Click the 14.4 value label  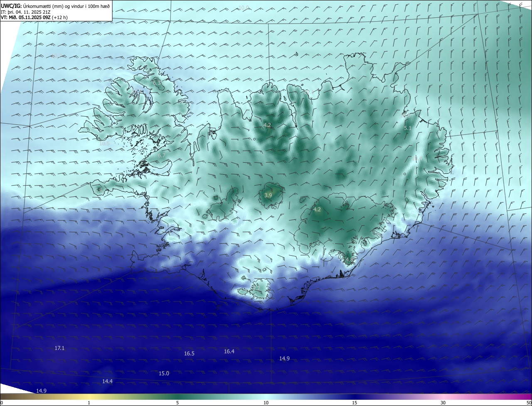[x=107, y=381]
